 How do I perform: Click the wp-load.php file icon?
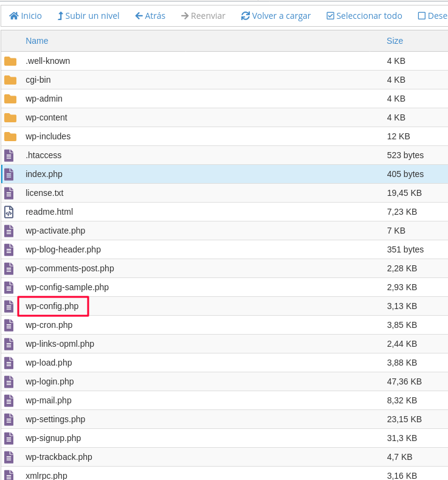tap(9, 363)
